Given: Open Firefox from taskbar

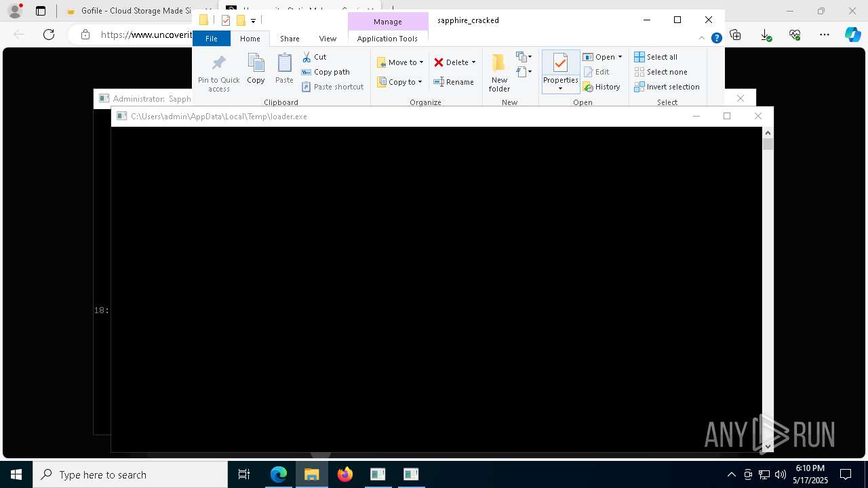Looking at the screenshot, I should pyautogui.click(x=345, y=474).
